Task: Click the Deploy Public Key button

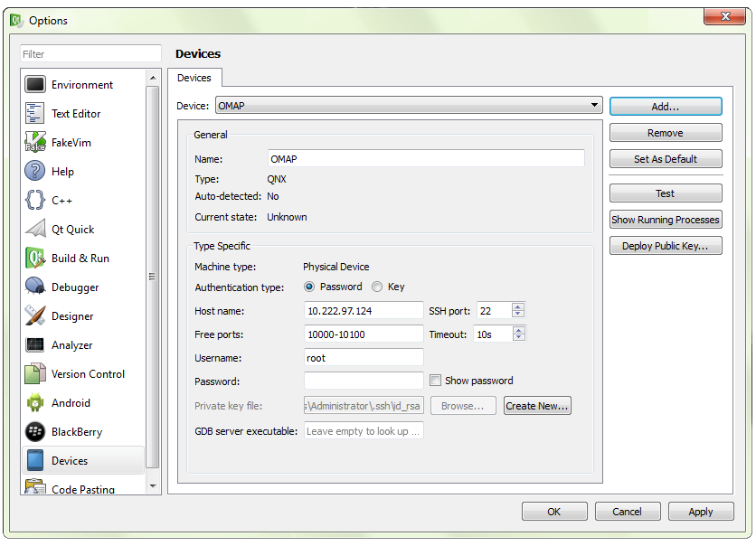Action: click(666, 246)
